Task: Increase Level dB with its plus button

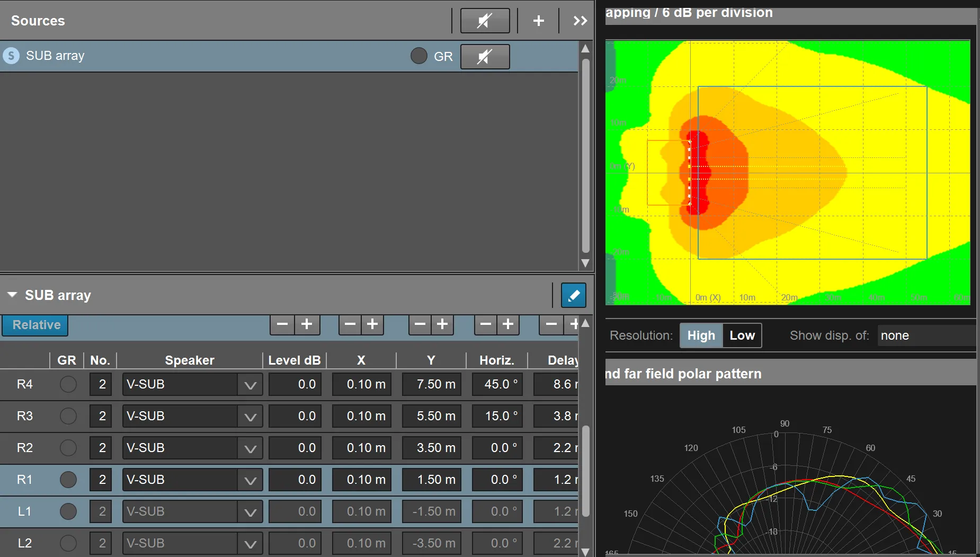Action: (307, 324)
